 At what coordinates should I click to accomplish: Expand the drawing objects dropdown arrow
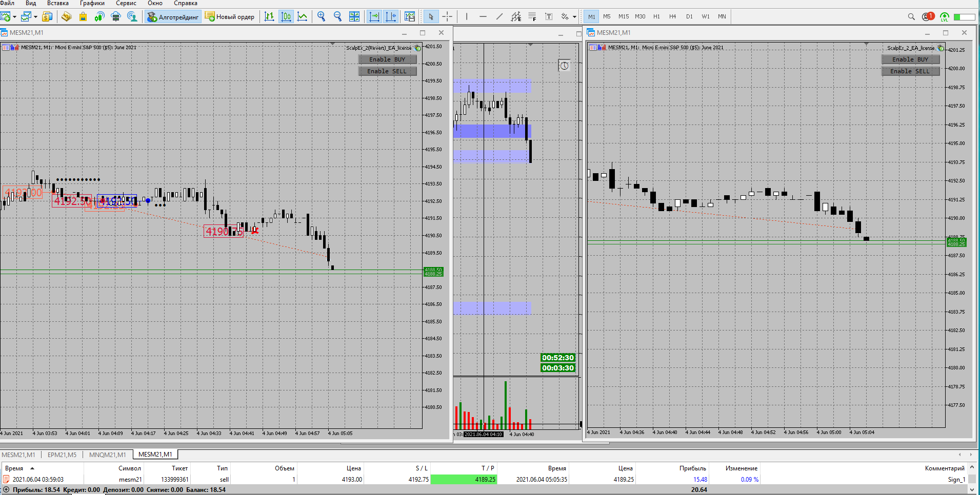574,17
